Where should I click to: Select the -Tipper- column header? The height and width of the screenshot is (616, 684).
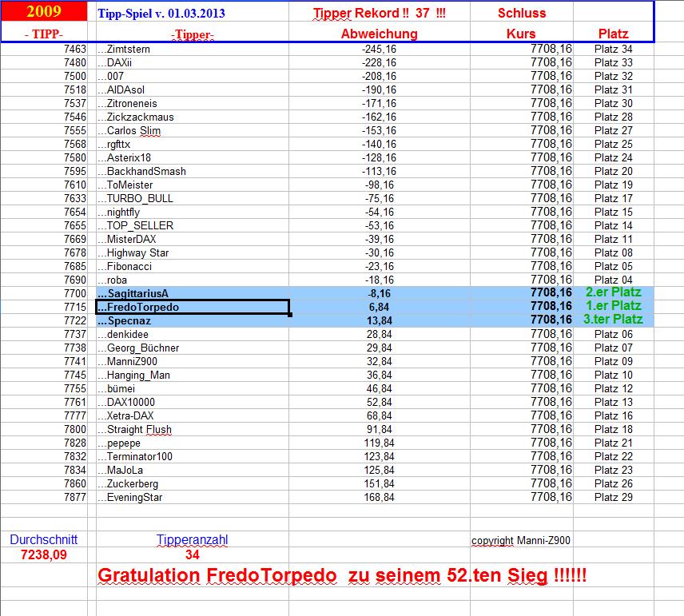click(193, 34)
